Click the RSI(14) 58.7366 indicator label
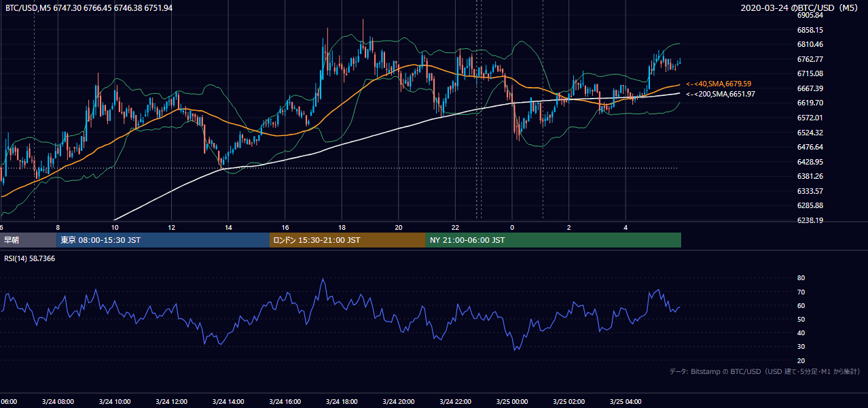868x408 pixels. (31, 258)
